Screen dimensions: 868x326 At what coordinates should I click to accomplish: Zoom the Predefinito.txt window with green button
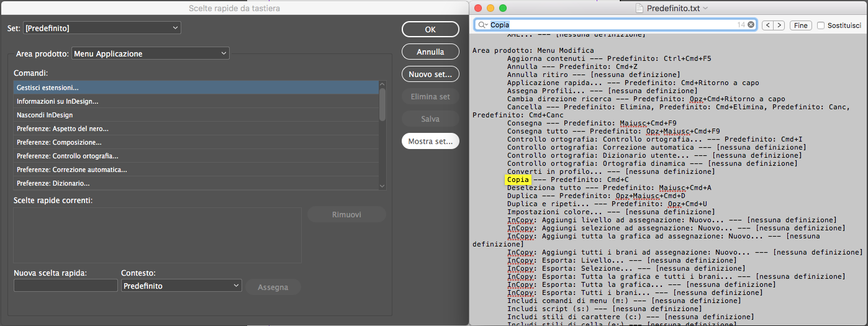coord(503,8)
